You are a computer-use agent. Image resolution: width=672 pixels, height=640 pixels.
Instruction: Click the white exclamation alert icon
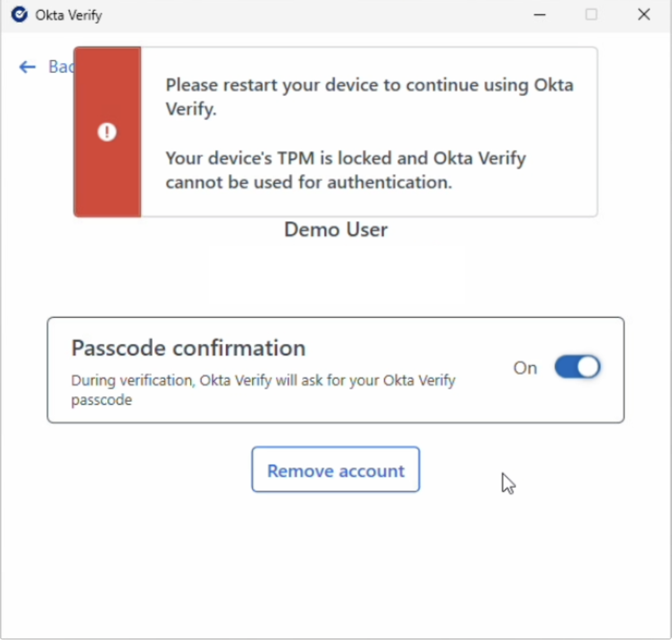click(x=107, y=132)
